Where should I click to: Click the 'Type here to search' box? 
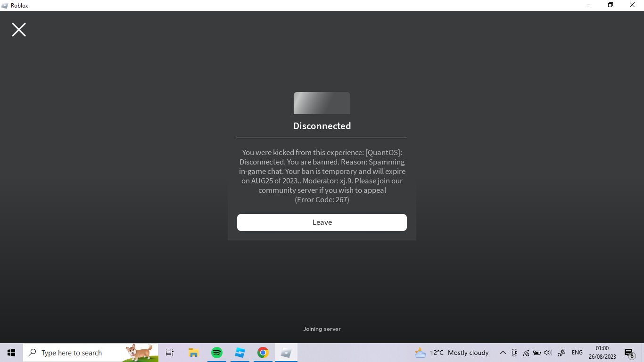pyautogui.click(x=91, y=353)
